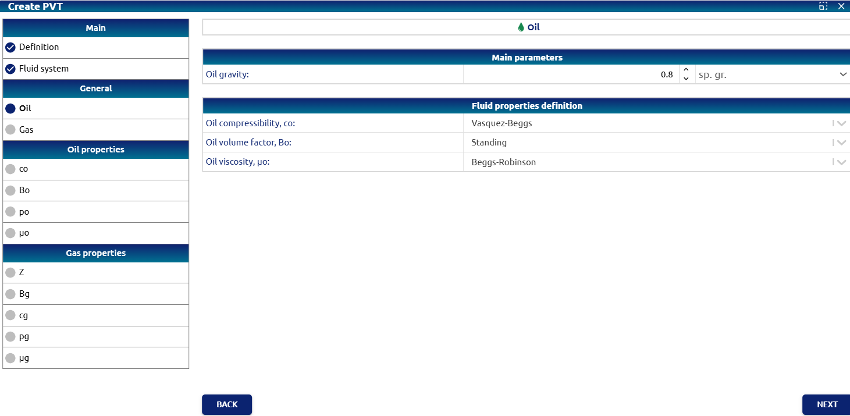
Task: Go to the Bo oil property step
Action: 24,190
